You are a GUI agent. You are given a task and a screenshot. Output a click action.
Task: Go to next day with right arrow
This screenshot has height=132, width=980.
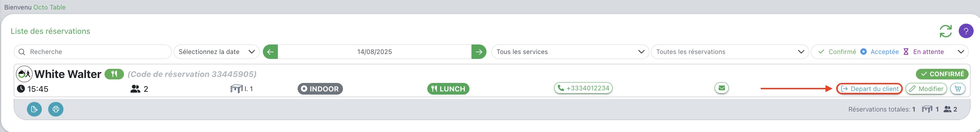tap(479, 52)
